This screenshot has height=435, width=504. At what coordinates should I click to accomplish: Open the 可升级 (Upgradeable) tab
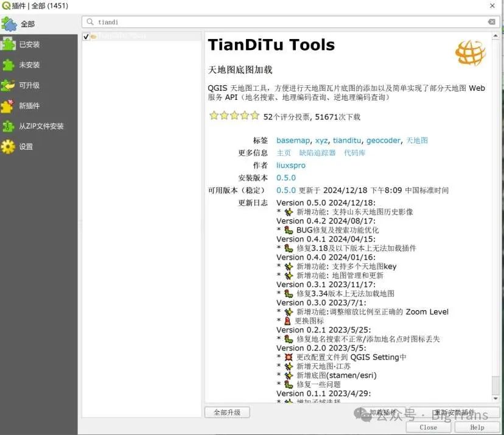coord(38,85)
